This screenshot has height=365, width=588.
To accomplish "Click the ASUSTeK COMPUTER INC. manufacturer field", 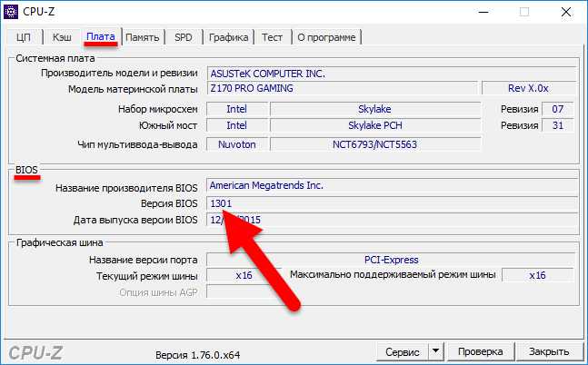I will coord(392,74).
